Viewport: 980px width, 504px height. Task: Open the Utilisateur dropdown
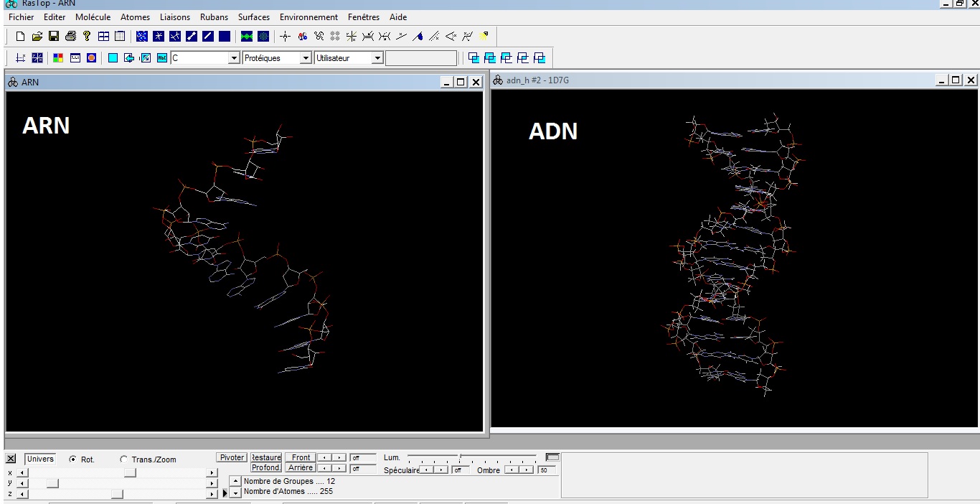pyautogui.click(x=377, y=58)
